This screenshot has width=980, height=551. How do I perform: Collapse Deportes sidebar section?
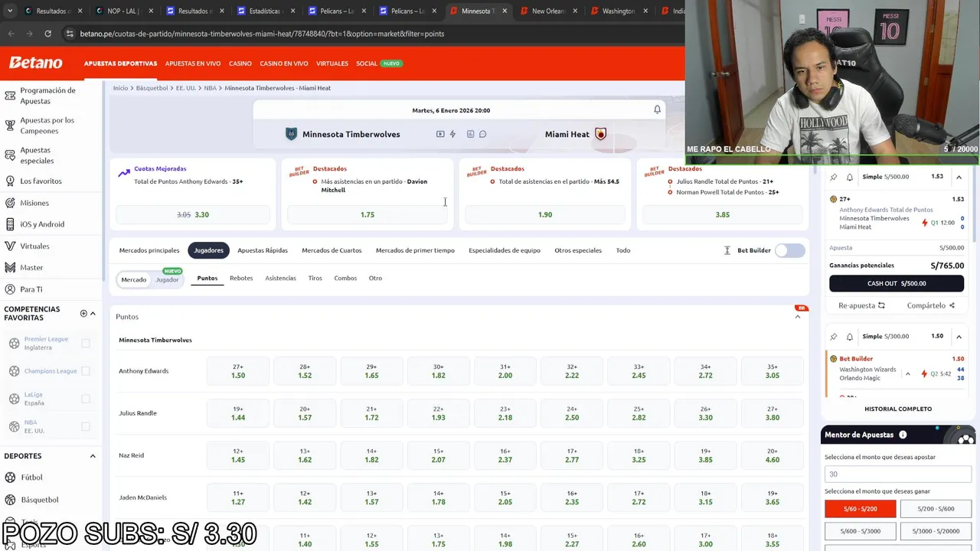pyautogui.click(x=93, y=456)
